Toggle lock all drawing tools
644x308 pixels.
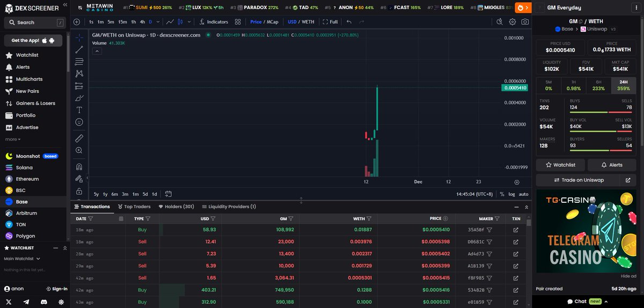[79, 191]
